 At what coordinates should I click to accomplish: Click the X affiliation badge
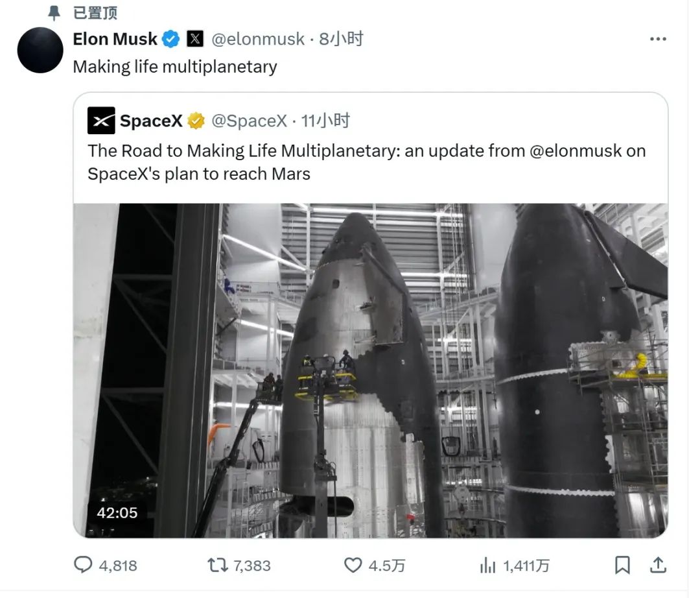pyautogui.click(x=195, y=39)
